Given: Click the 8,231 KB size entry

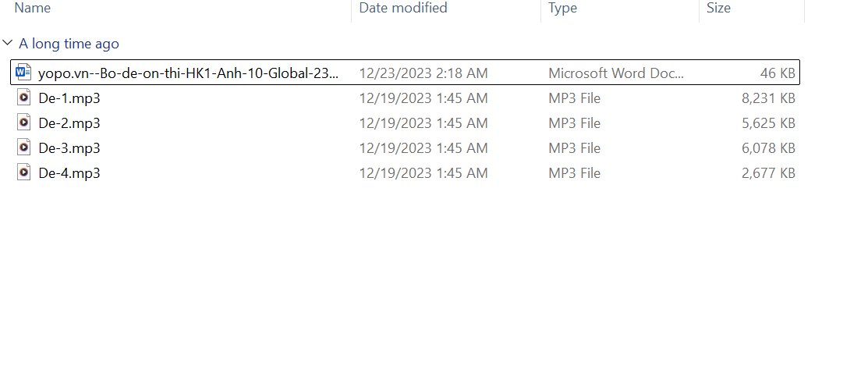Looking at the screenshot, I should (x=768, y=98).
